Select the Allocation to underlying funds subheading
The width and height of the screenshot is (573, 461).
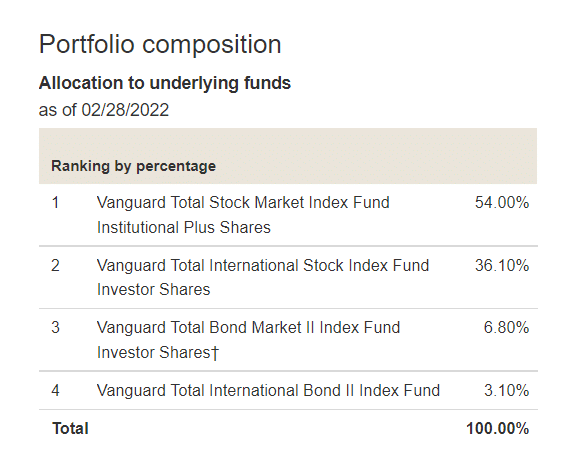(165, 83)
